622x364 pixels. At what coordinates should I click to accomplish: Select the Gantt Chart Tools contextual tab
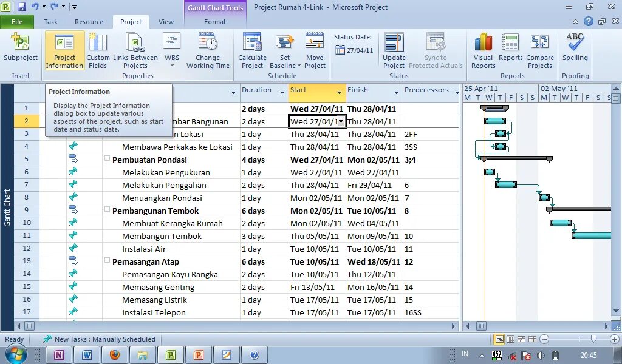pyautogui.click(x=216, y=7)
